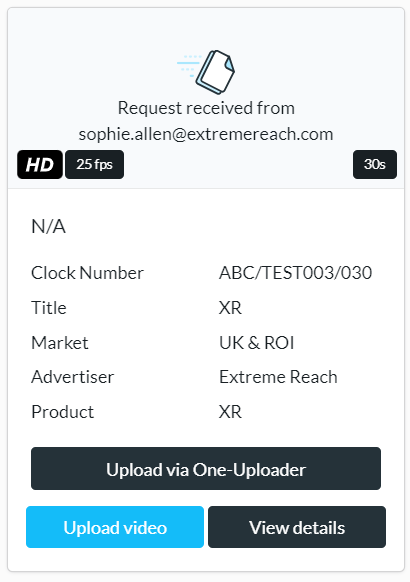Click the Advertiser label
The width and height of the screenshot is (410, 582).
(x=73, y=377)
